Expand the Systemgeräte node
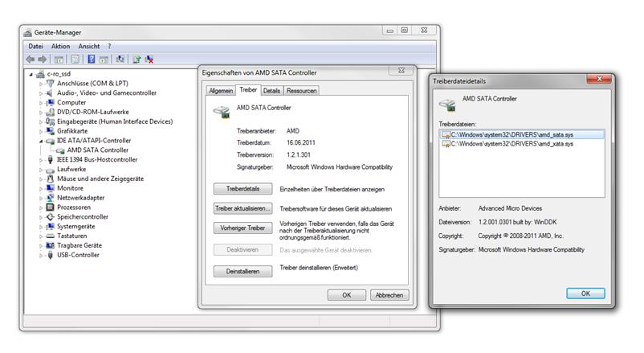Screen dimensions: 644x353 coord(41,227)
